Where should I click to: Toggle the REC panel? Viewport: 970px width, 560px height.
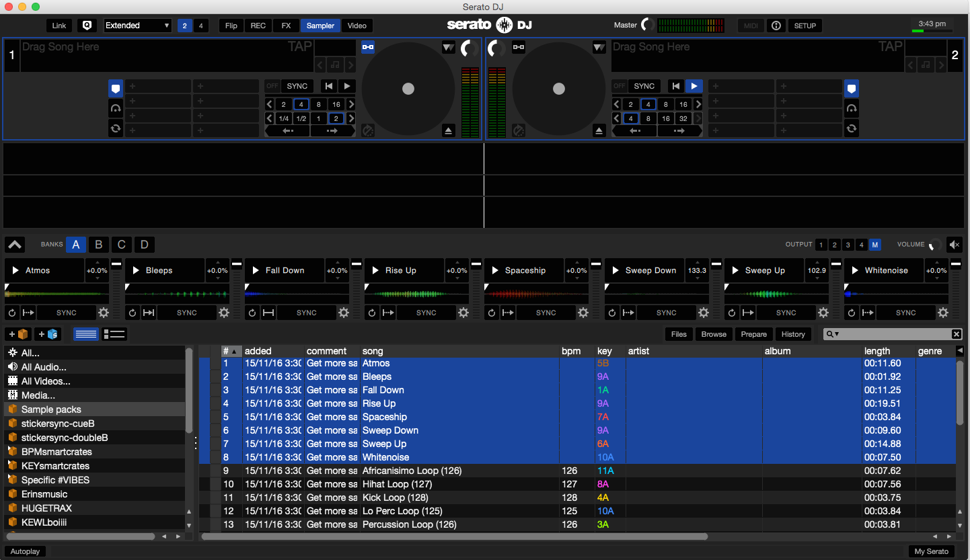pos(258,26)
